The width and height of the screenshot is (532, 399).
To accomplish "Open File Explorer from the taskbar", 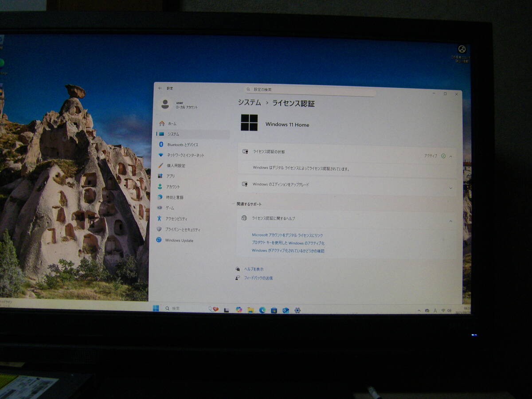I will (x=250, y=310).
